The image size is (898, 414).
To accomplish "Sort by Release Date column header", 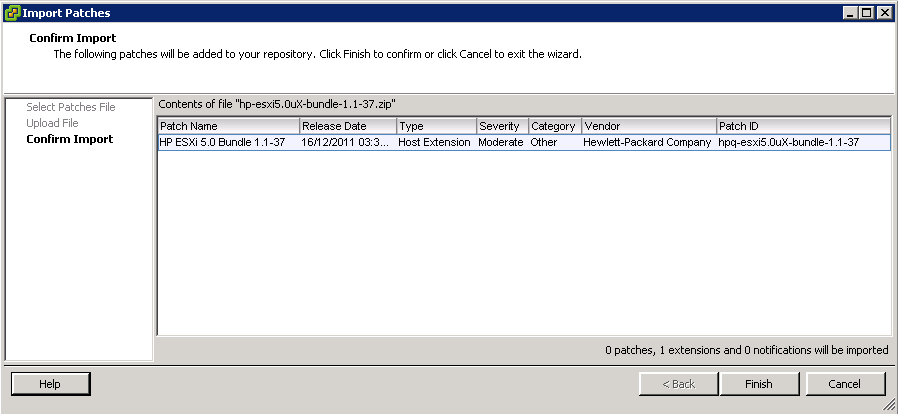I will 348,126.
